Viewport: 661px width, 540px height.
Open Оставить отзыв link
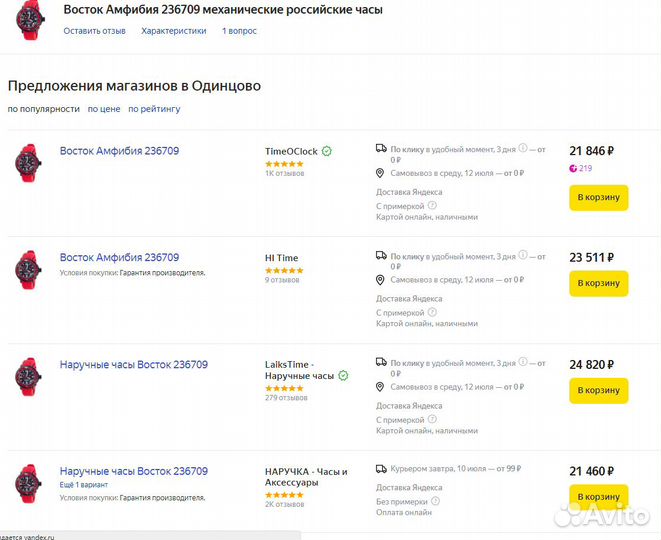click(94, 31)
